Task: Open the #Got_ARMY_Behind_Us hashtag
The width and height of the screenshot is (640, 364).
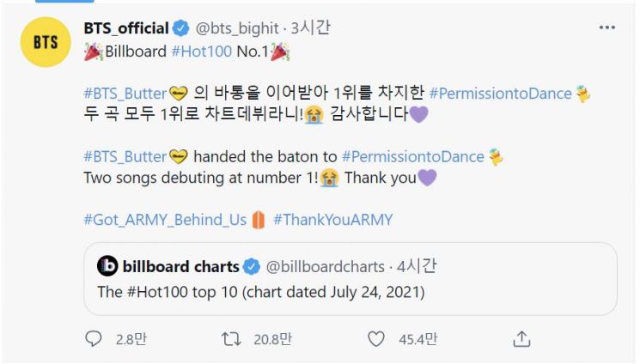Action: [165, 220]
